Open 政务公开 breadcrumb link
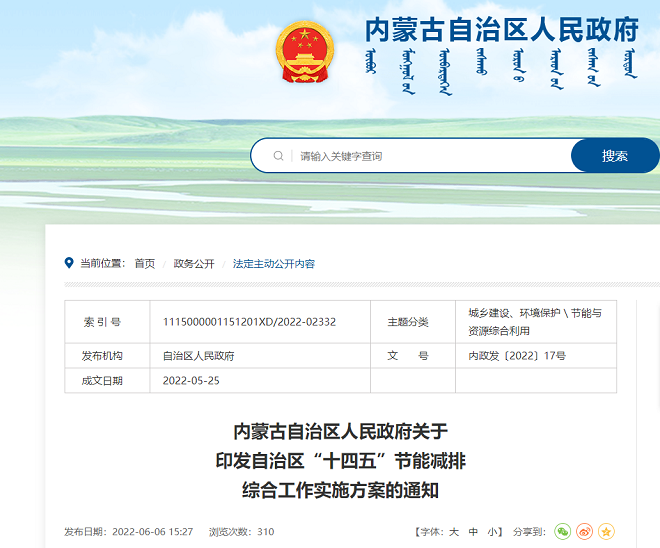The image size is (660, 548). [194, 264]
